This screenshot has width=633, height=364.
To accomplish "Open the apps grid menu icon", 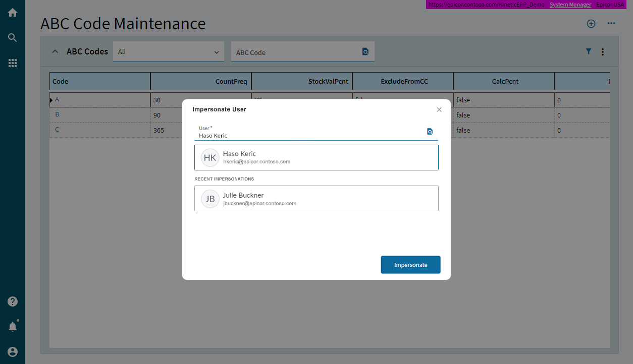I will tap(13, 63).
